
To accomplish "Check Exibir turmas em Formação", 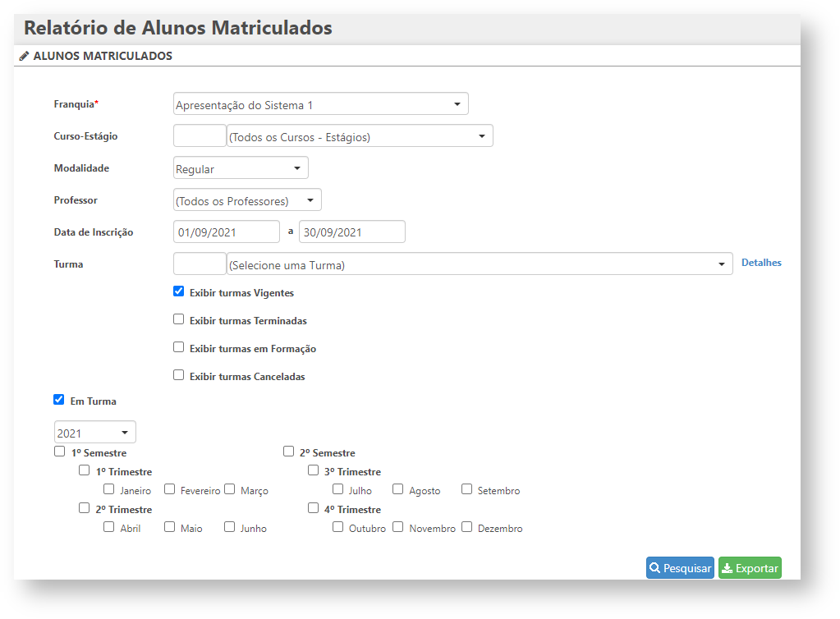I will (179, 347).
